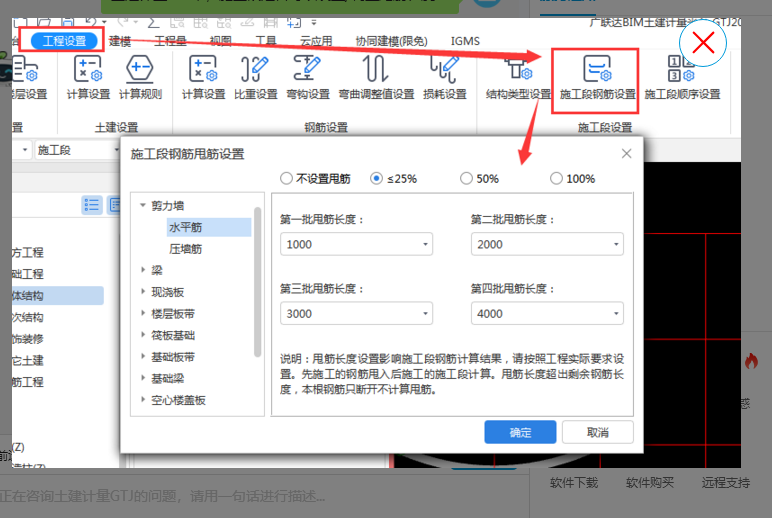Click the undo arrow in quick toolbar
Screen dimensions: 772x518
point(91,22)
